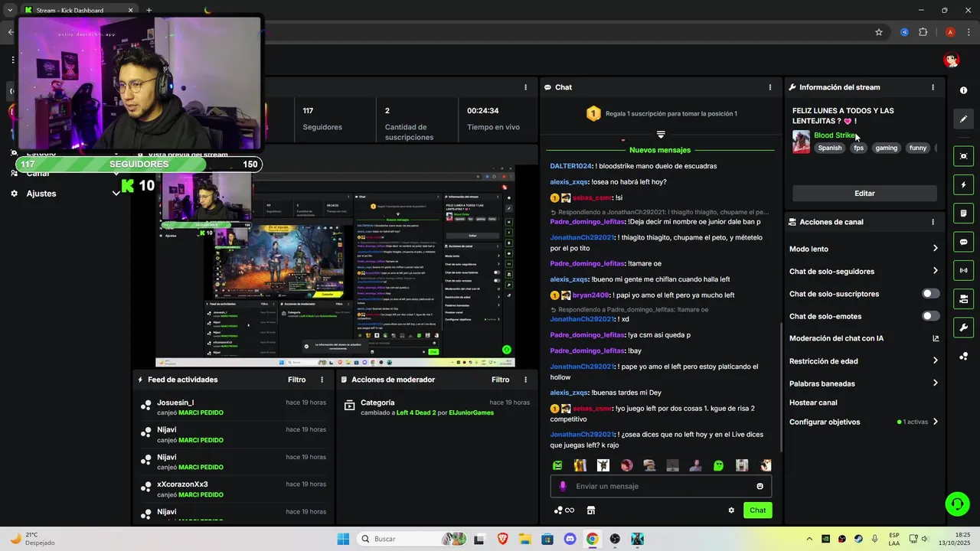This screenshot has width=980, height=551.
Task: Expand Restricción de edad options
Action: 935,361
